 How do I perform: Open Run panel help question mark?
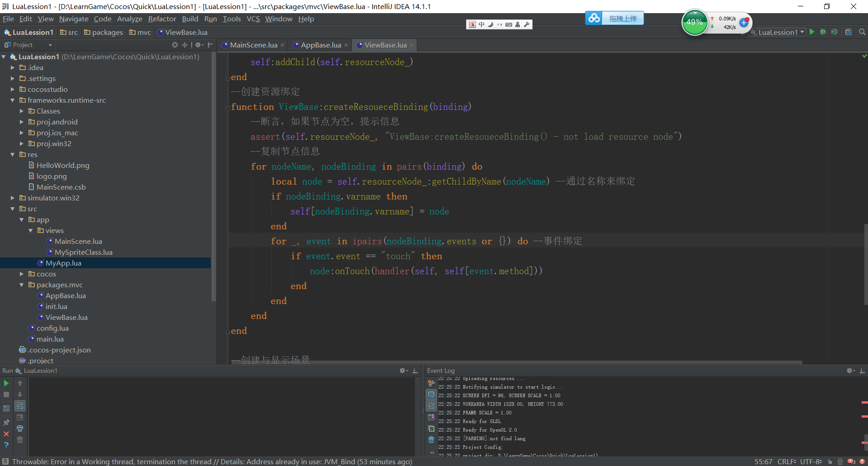6,445
